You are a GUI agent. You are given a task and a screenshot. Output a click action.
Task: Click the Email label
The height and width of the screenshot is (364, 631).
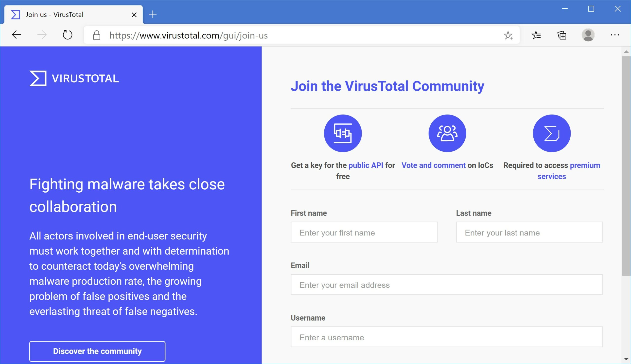(300, 265)
